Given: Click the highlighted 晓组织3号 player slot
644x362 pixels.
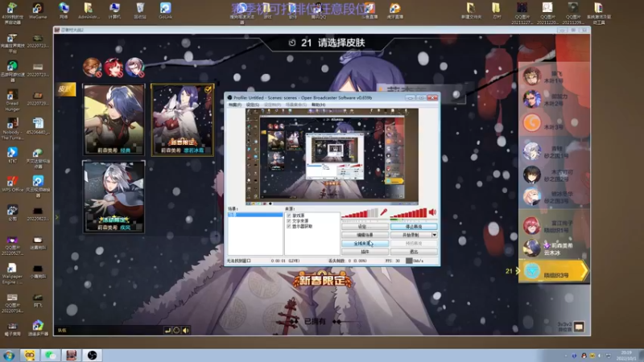Looking at the screenshot, I should [553, 271].
